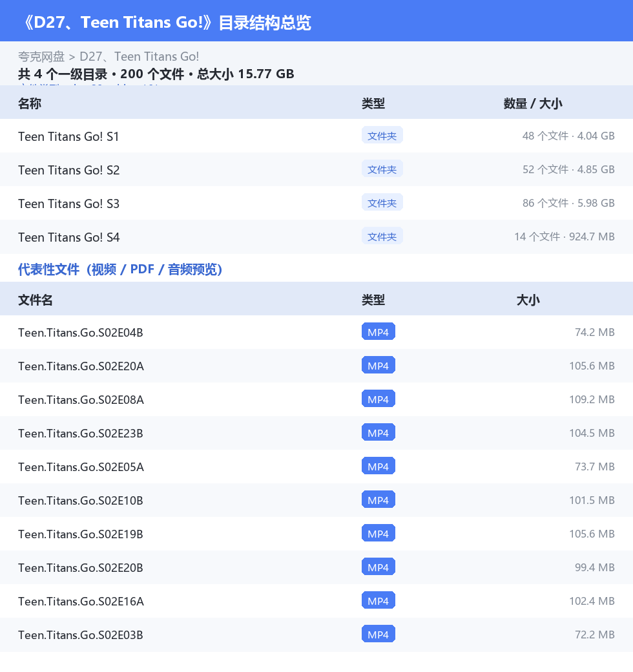Open the Teen Titans Go! S4 folder

coord(69,237)
